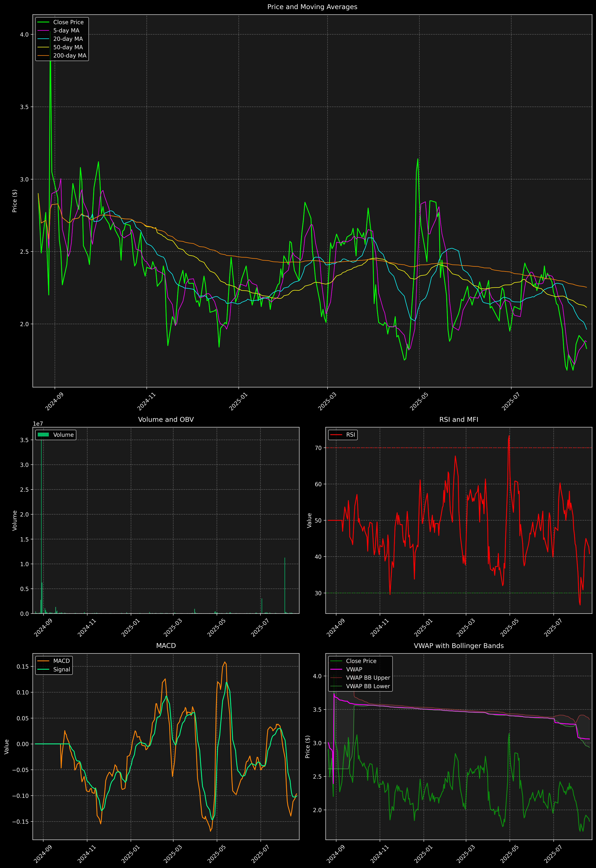Click the Price and Moving Averages title
Viewport: 596px width, 868px height.
[x=312, y=7]
